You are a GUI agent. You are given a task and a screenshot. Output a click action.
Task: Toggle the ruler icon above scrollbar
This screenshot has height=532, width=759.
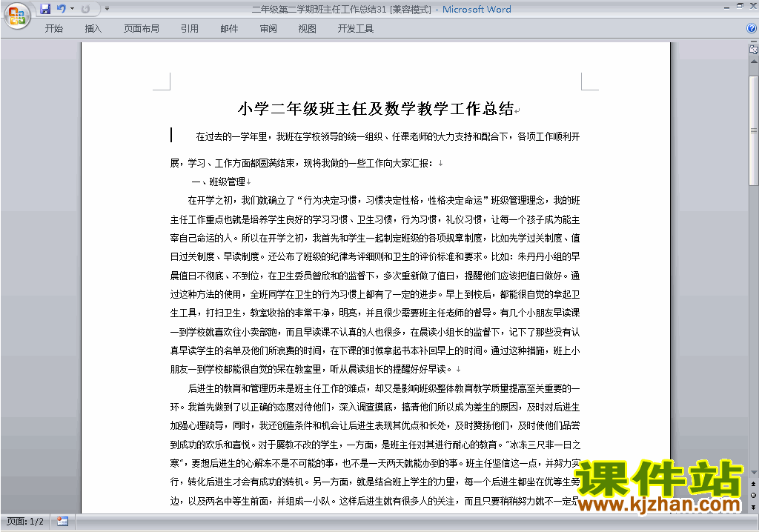[754, 49]
